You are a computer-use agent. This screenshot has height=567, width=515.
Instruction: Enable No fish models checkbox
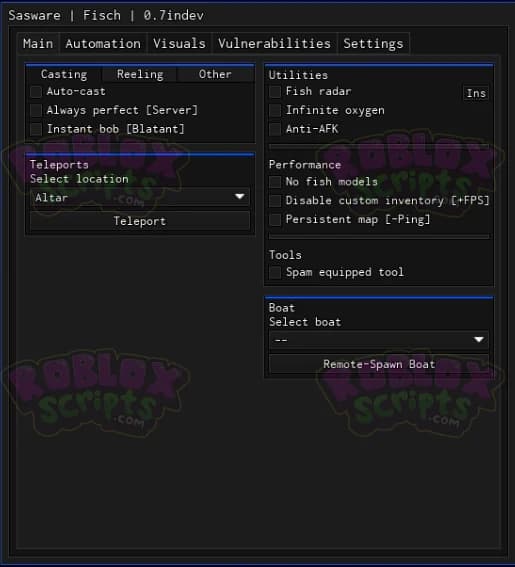tap(275, 182)
